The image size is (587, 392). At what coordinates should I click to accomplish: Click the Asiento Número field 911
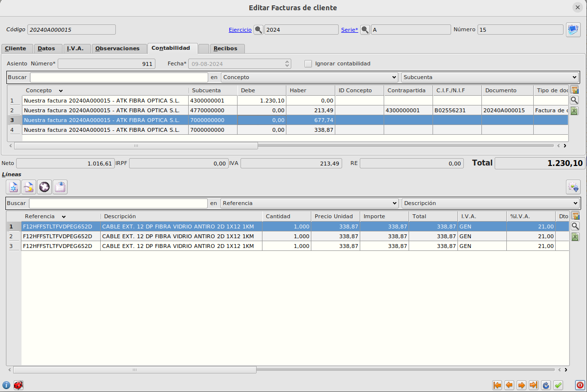pyautogui.click(x=107, y=63)
